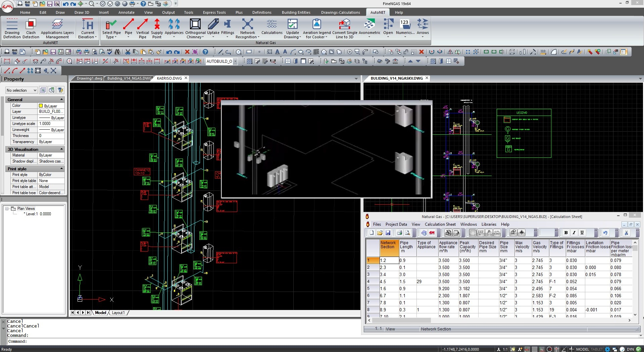Image resolution: width=644 pixels, height=352 pixels.
Task: Open the Layout1 sheet tab
Action: [118, 313]
